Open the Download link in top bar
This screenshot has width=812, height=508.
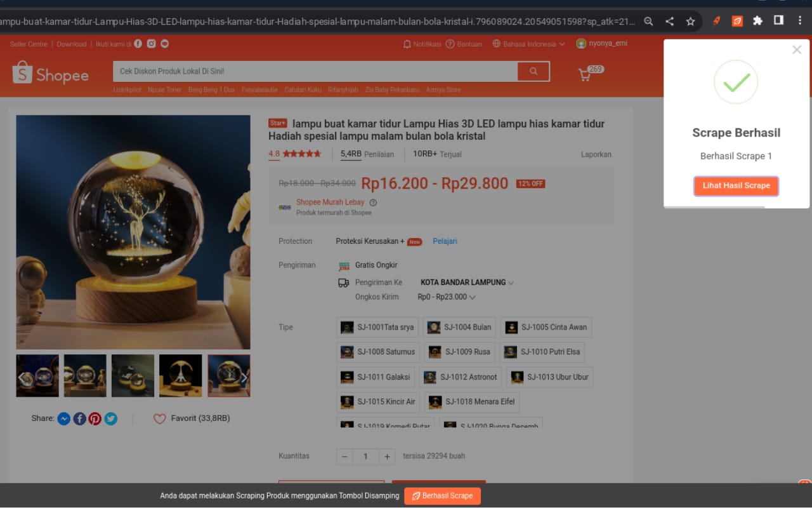click(x=72, y=44)
